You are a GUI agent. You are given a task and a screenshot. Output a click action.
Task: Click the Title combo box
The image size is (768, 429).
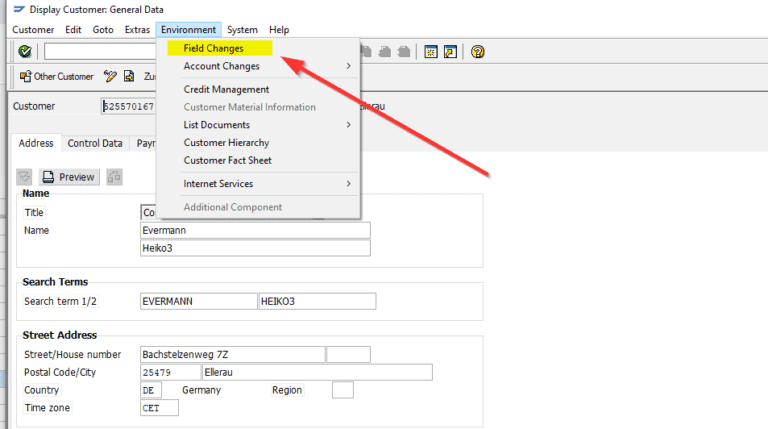148,213
